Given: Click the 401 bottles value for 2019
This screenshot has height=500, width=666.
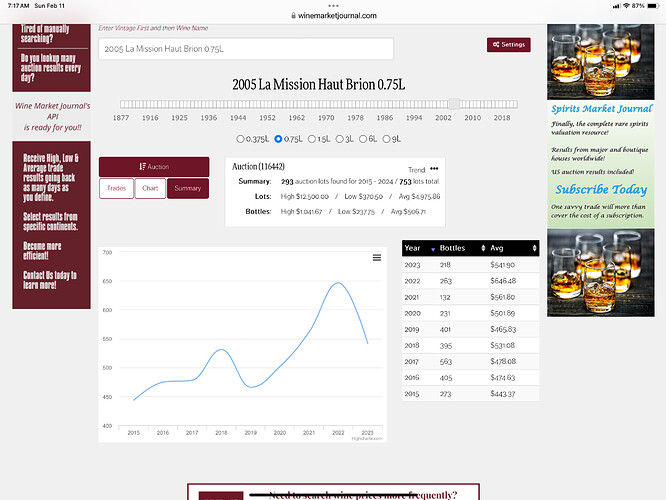Looking at the screenshot, I should [445, 329].
